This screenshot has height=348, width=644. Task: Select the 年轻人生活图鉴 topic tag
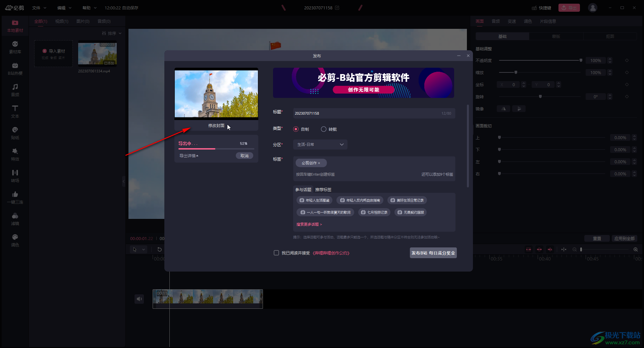point(314,200)
